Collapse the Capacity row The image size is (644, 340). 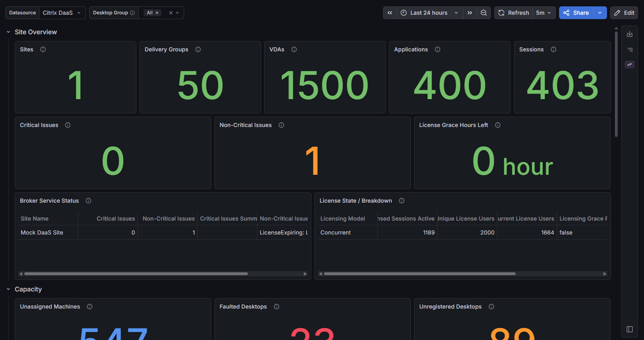coord(8,289)
